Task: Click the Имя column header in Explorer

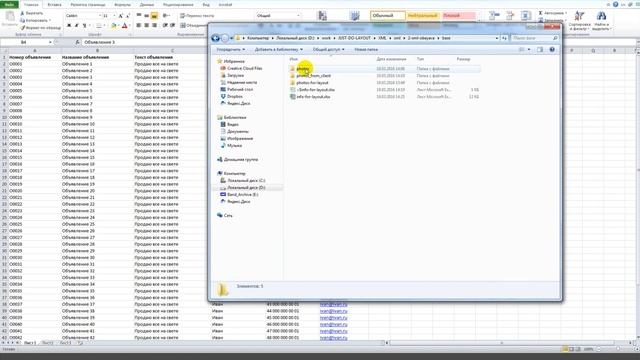Action: [293, 59]
